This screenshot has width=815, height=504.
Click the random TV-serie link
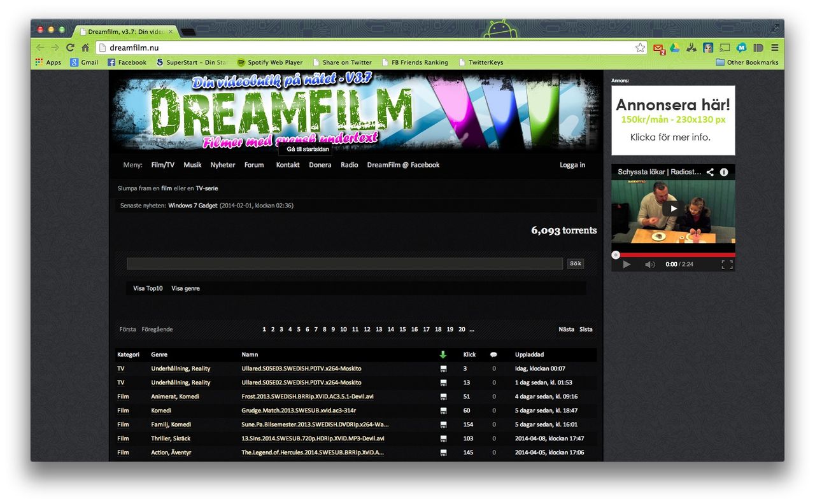[x=207, y=188]
